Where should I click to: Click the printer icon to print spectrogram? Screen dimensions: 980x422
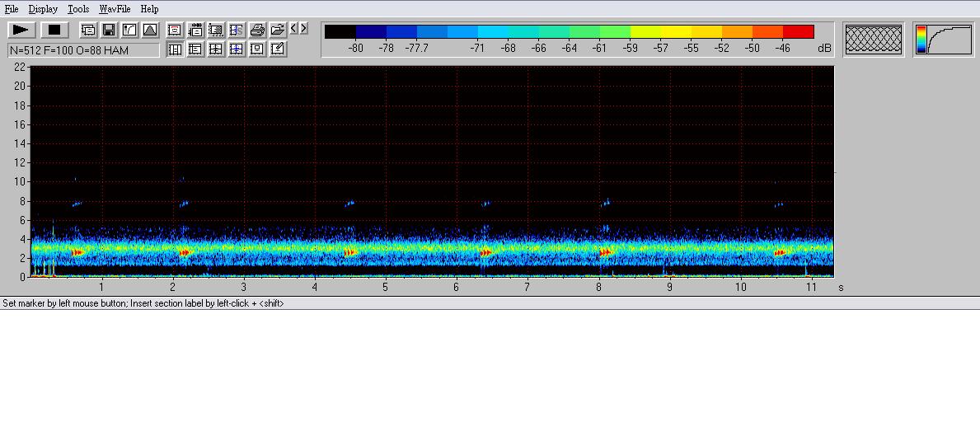point(257,30)
